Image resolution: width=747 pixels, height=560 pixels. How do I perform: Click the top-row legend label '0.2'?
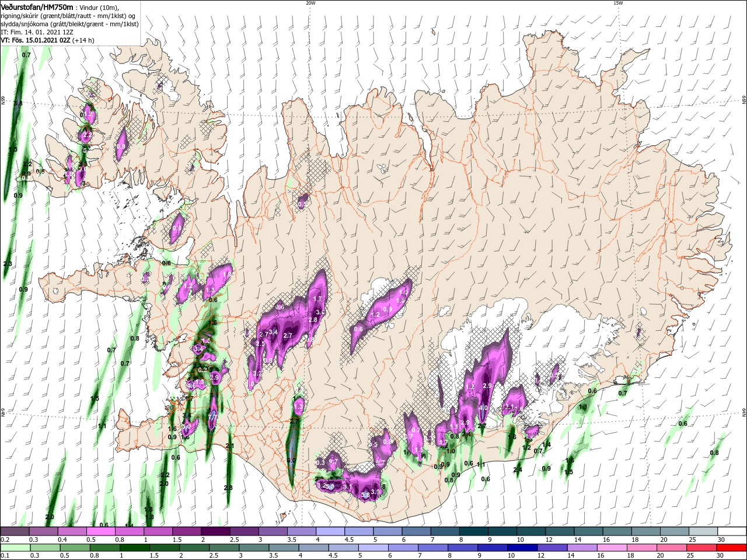[x=5, y=540]
